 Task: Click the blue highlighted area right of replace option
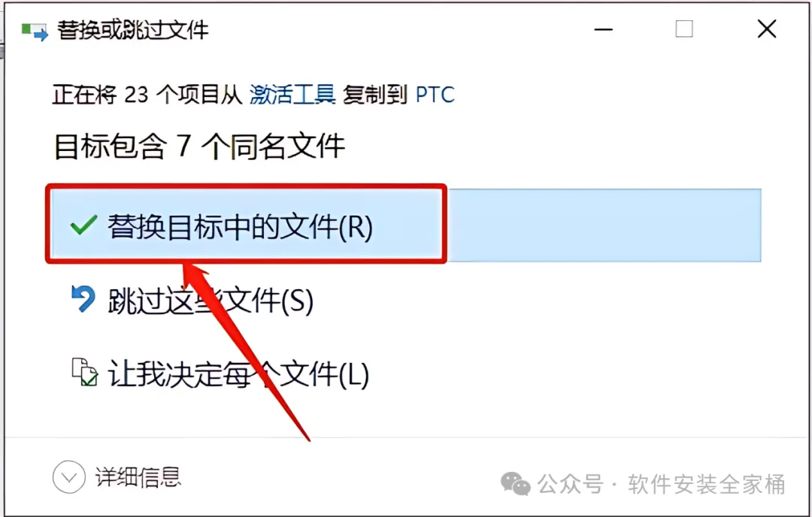[604, 225]
